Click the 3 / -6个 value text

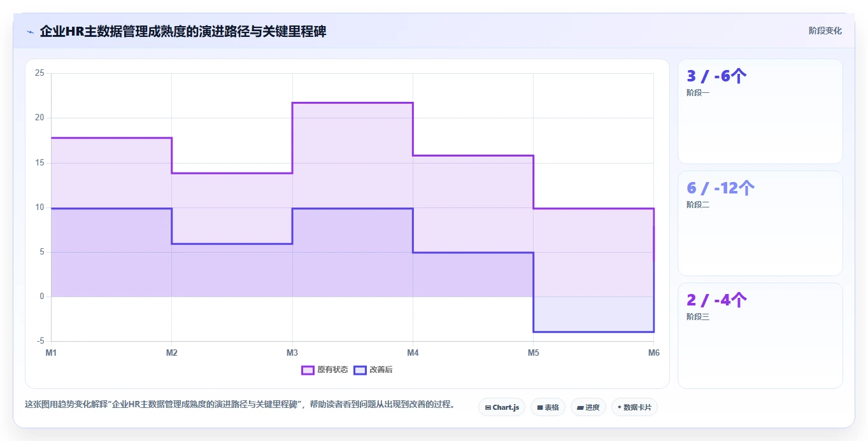[716, 76]
